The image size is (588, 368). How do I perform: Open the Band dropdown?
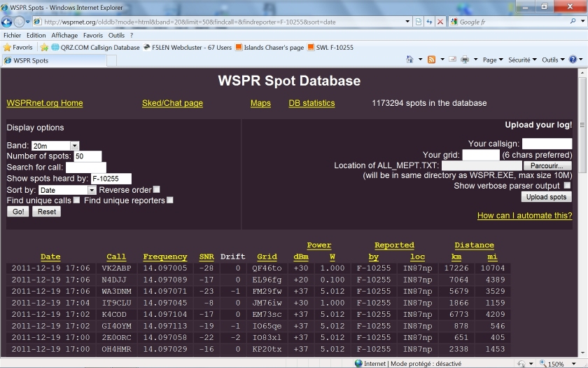[75, 145]
